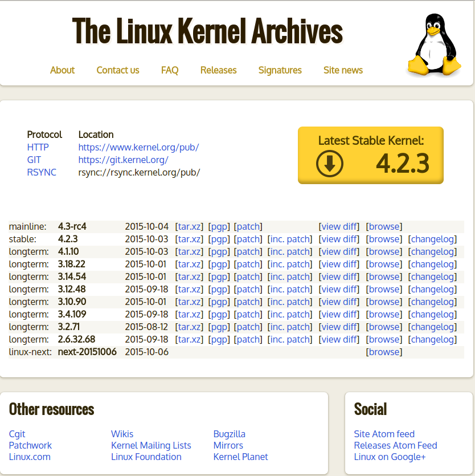The image size is (475, 476).
Task: Browse longterm 3.4.109 tree
Action: (x=384, y=314)
